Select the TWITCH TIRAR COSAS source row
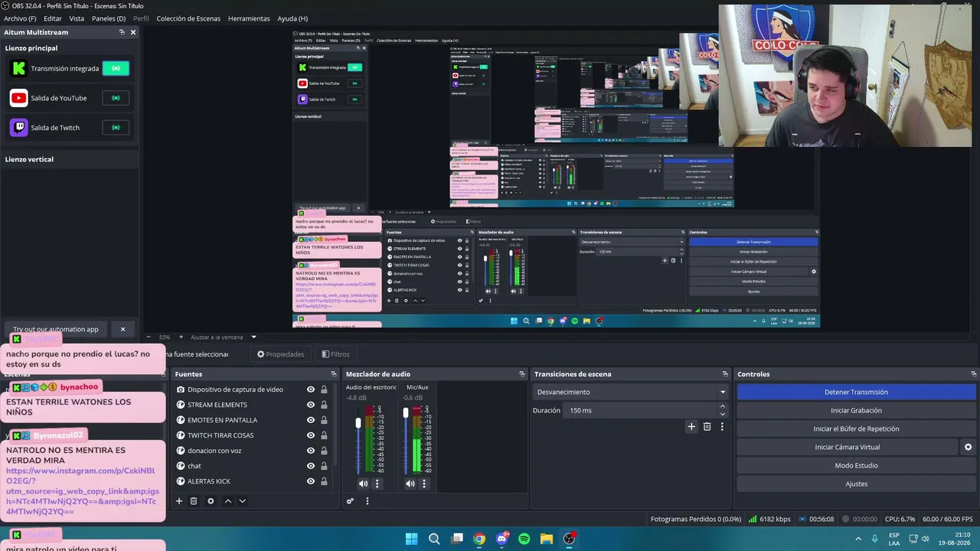Image resolution: width=980 pixels, height=551 pixels. [x=253, y=435]
